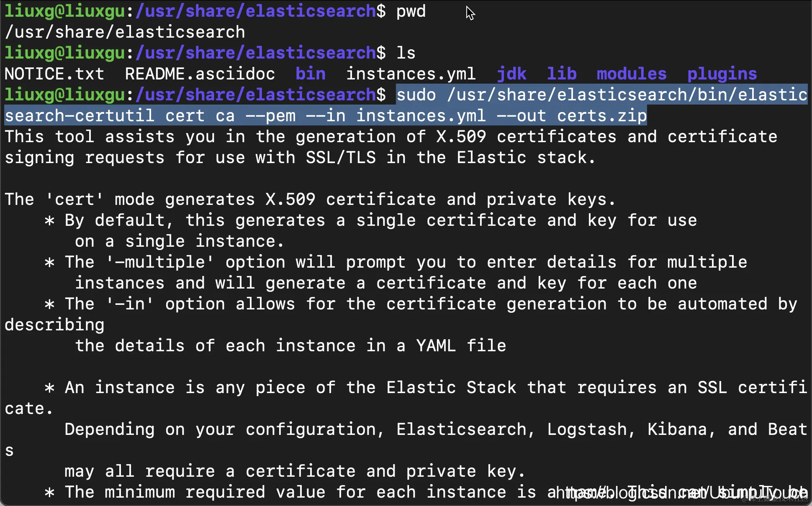Click the bin directory in ls output
Screen dimensions: 812x506
click(310, 74)
